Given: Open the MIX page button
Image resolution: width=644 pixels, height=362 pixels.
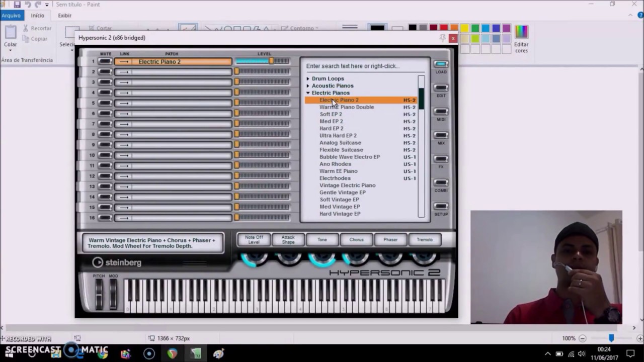Looking at the screenshot, I should click(x=441, y=135).
